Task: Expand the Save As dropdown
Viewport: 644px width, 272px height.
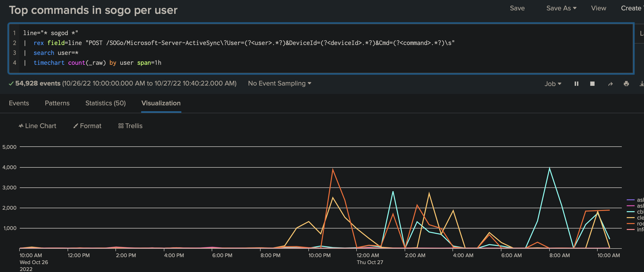Action: point(561,8)
